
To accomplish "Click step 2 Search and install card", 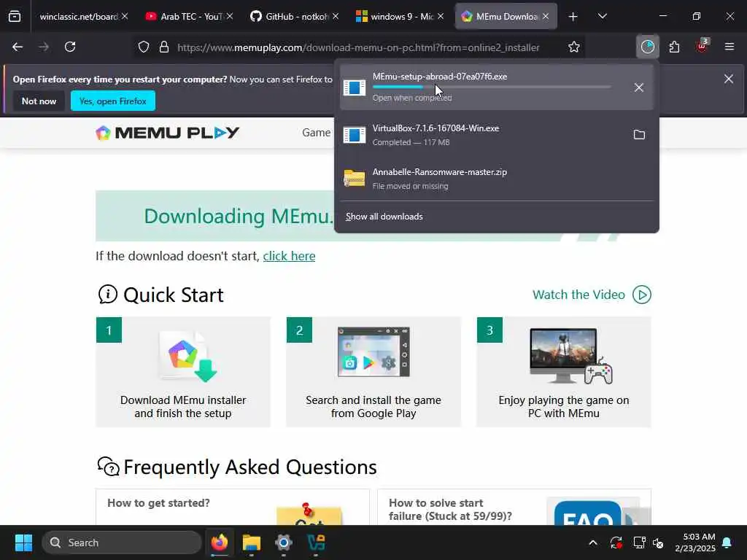I will 373,372.
